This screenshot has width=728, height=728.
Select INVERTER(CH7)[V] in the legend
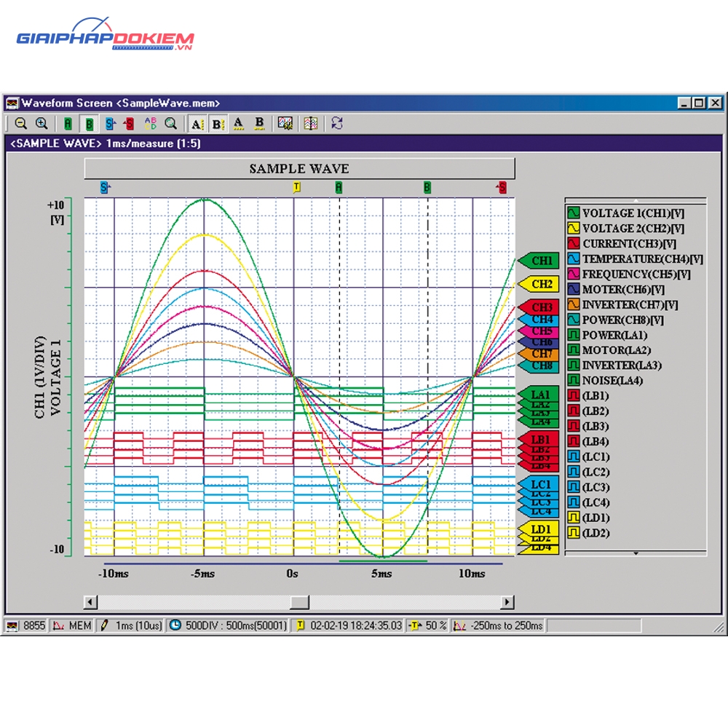coord(622,304)
